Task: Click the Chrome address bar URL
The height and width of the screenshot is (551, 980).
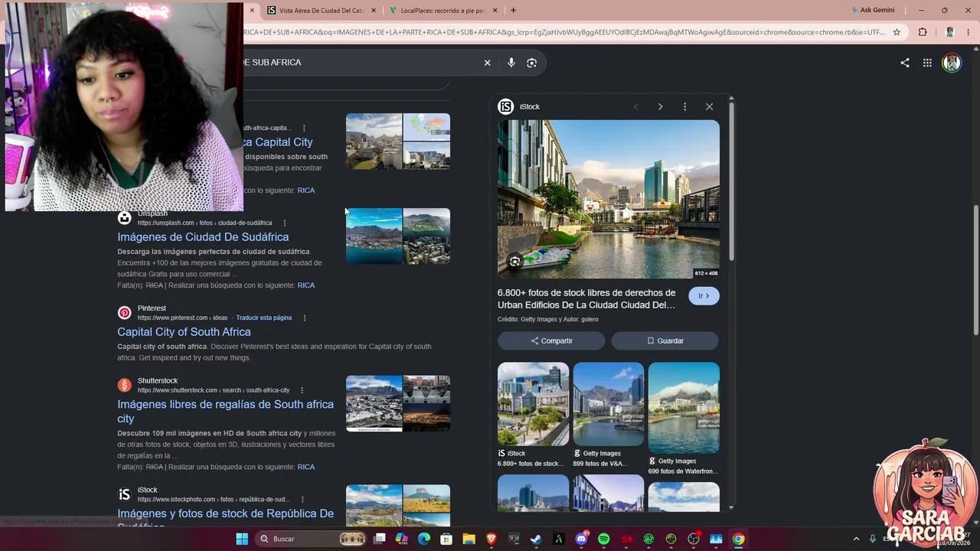Action: tap(565, 32)
